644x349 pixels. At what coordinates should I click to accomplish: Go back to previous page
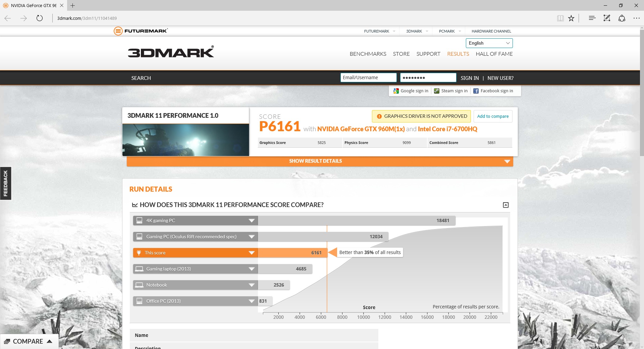[8, 18]
